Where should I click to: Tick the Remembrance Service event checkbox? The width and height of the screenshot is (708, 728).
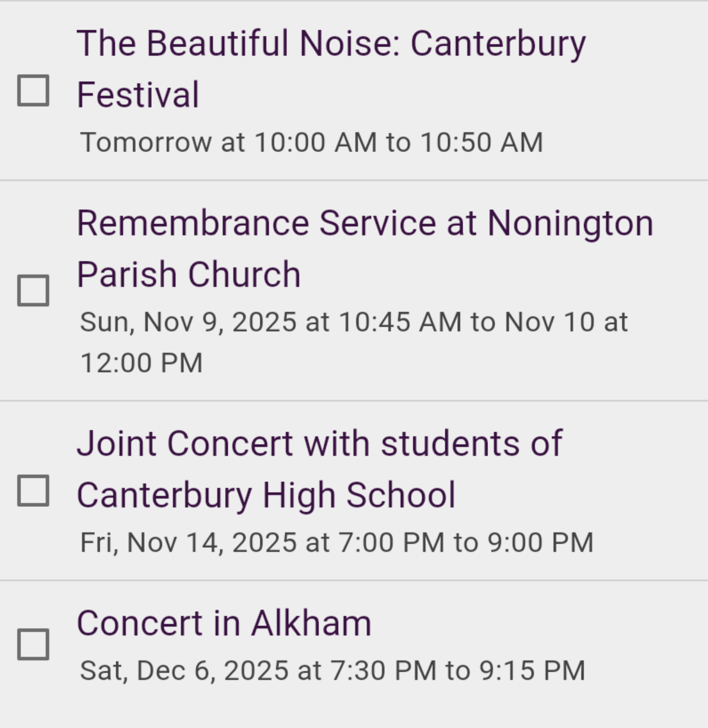[33, 290]
